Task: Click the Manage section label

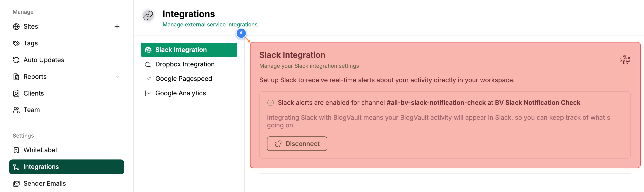Action: 23,12
